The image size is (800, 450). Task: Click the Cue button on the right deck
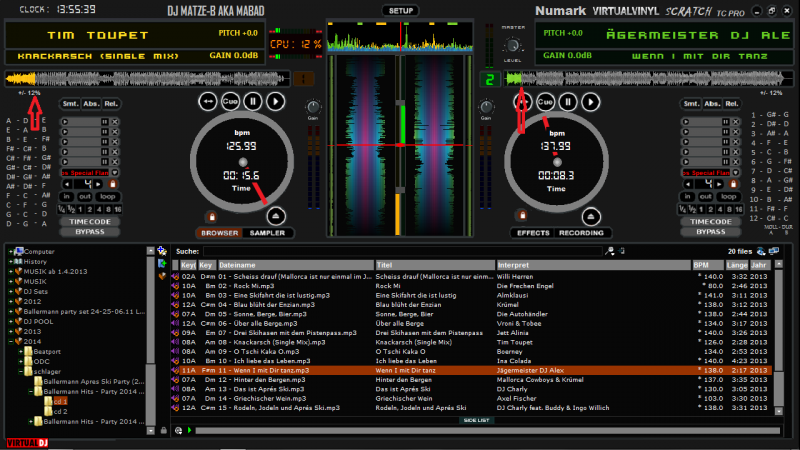point(545,101)
